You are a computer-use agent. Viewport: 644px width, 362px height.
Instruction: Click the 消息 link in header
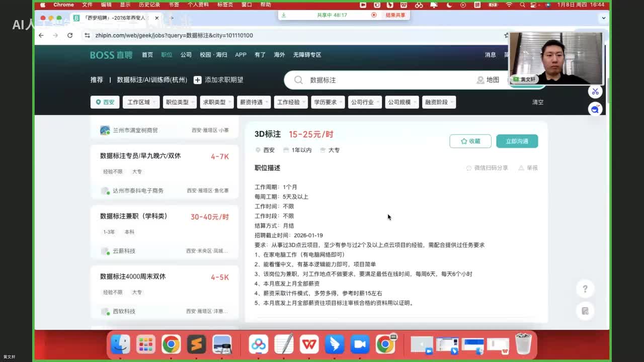(490, 55)
